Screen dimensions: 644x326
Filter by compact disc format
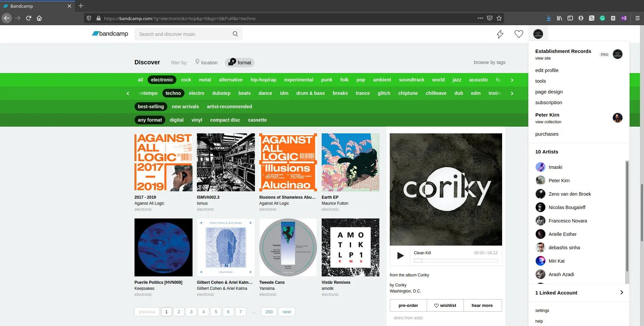(225, 120)
